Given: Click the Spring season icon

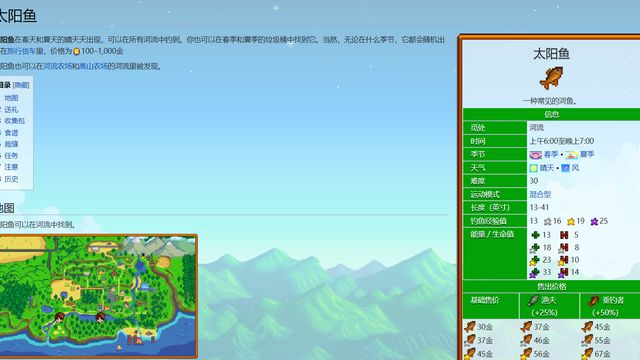Looking at the screenshot, I should pyautogui.click(x=535, y=155).
